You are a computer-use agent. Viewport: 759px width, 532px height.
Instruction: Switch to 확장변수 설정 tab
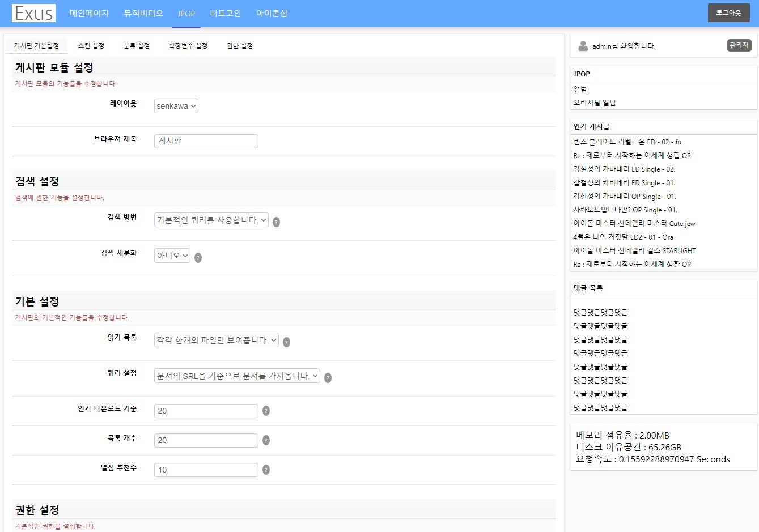pos(188,46)
